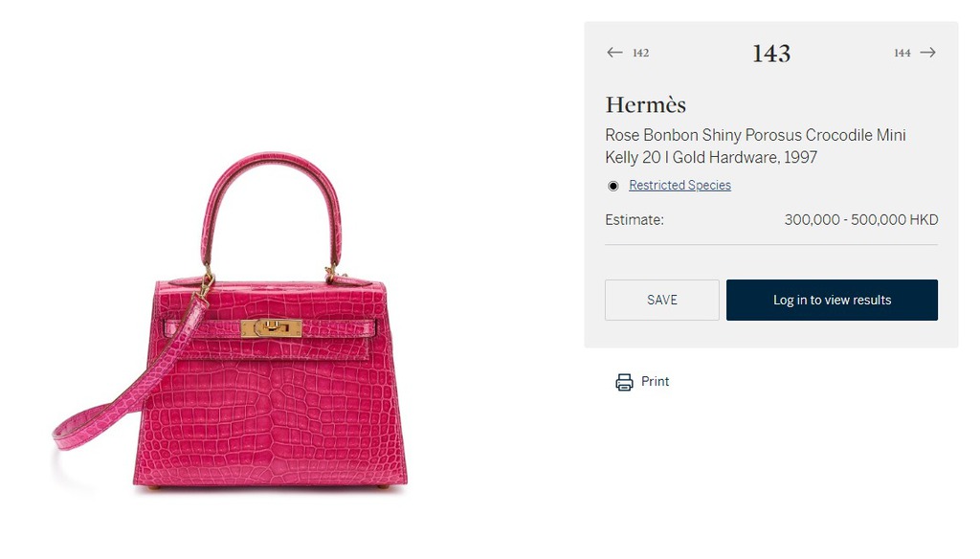
Task: Click the current lot number 143
Action: pyautogui.click(x=771, y=54)
